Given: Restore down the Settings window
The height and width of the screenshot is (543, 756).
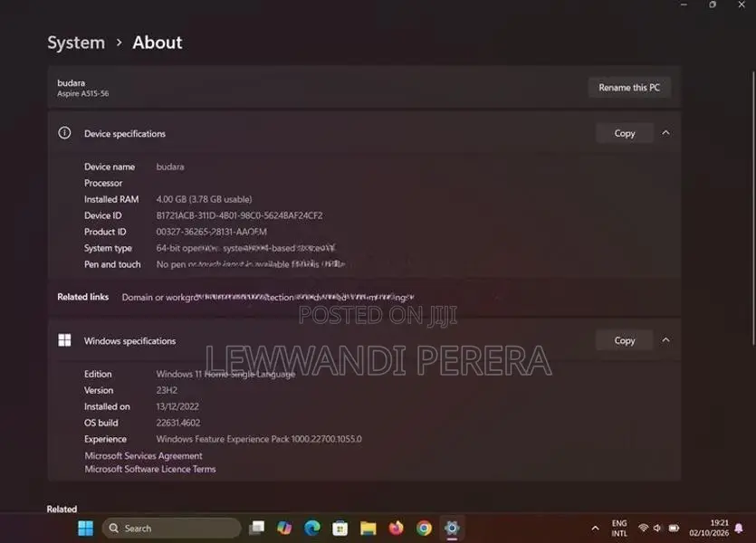Looking at the screenshot, I should [x=713, y=5].
